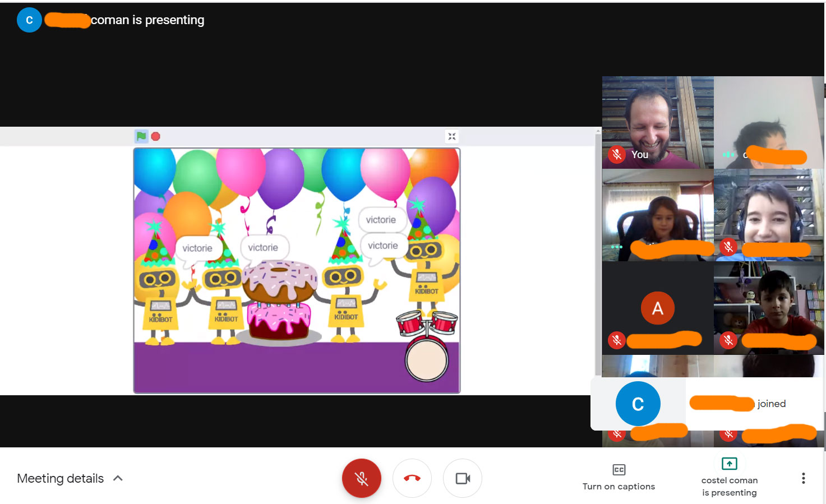Click the 'costel coman is presenting' button
This screenshot has width=826, height=504.
coord(729,478)
